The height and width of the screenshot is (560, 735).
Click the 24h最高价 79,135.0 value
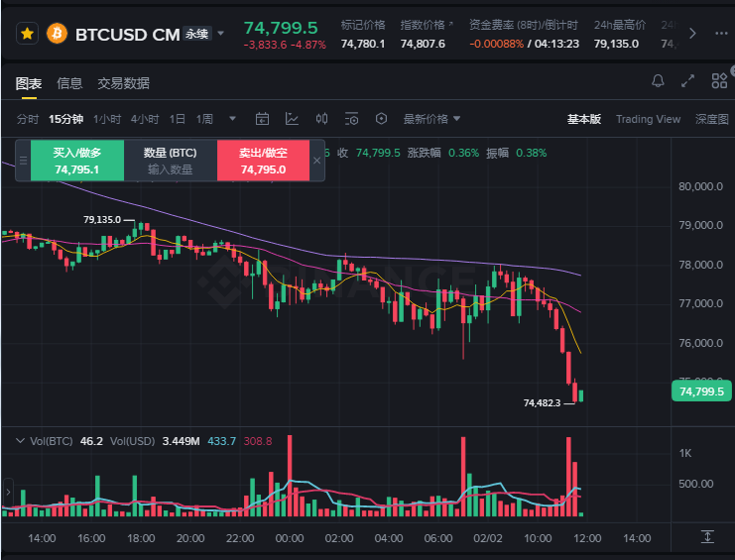[x=616, y=44]
